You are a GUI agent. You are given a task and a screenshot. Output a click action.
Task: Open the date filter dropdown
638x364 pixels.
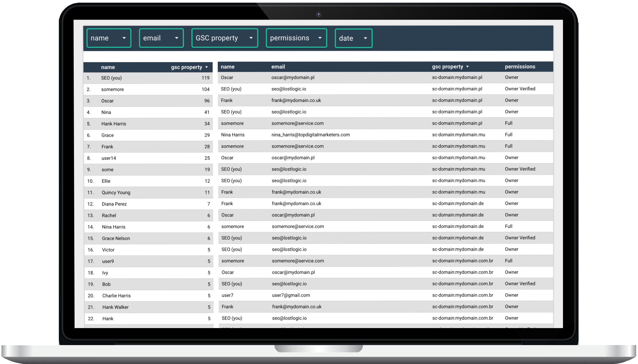click(353, 38)
